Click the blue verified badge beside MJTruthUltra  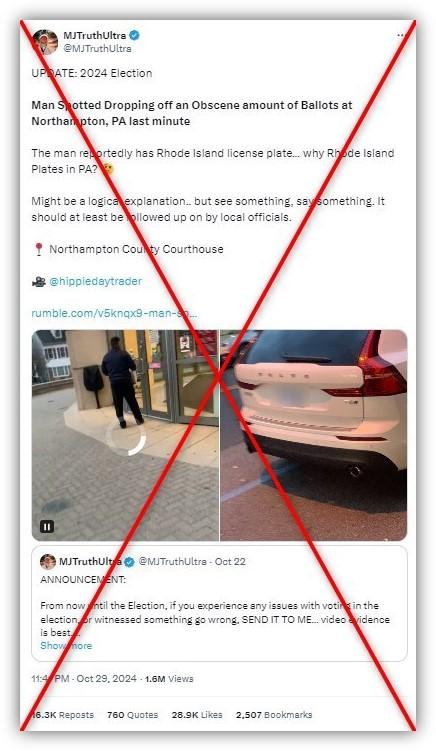point(135,35)
